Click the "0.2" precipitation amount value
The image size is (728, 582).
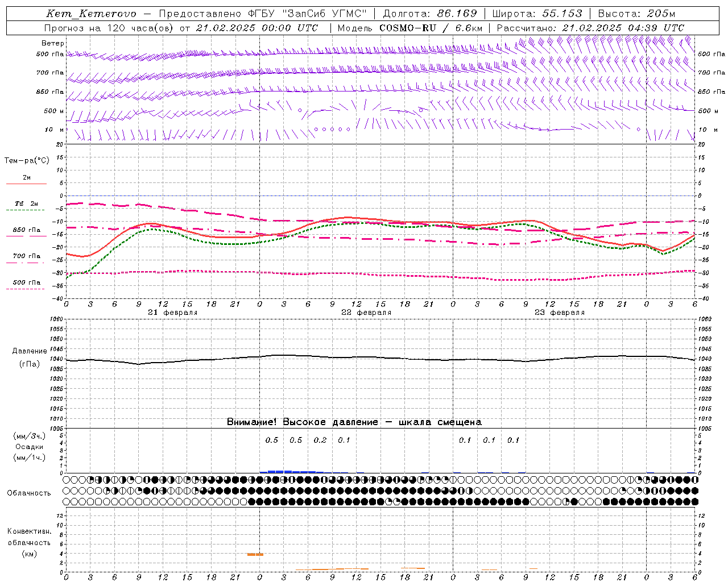(x=320, y=440)
